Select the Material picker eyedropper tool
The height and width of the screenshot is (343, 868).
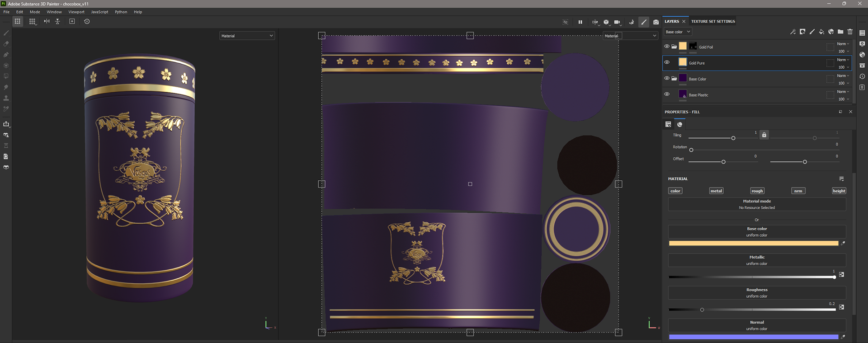coord(6,109)
